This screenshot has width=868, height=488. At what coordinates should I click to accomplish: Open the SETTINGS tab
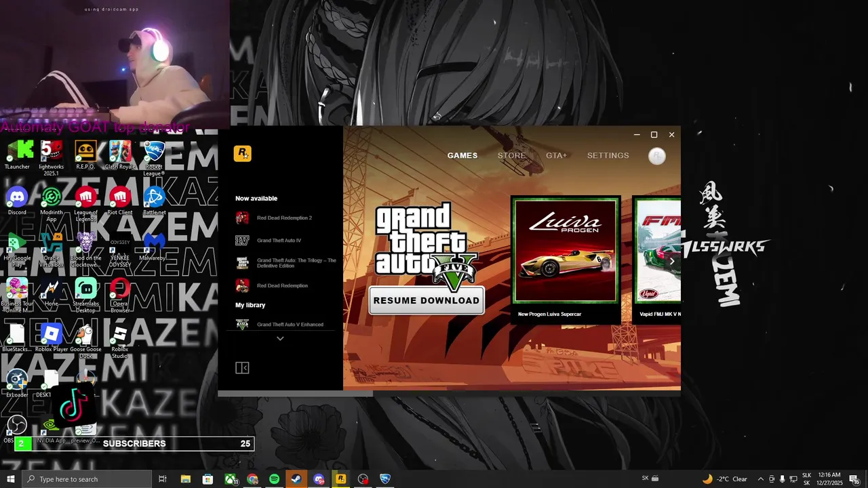point(608,156)
